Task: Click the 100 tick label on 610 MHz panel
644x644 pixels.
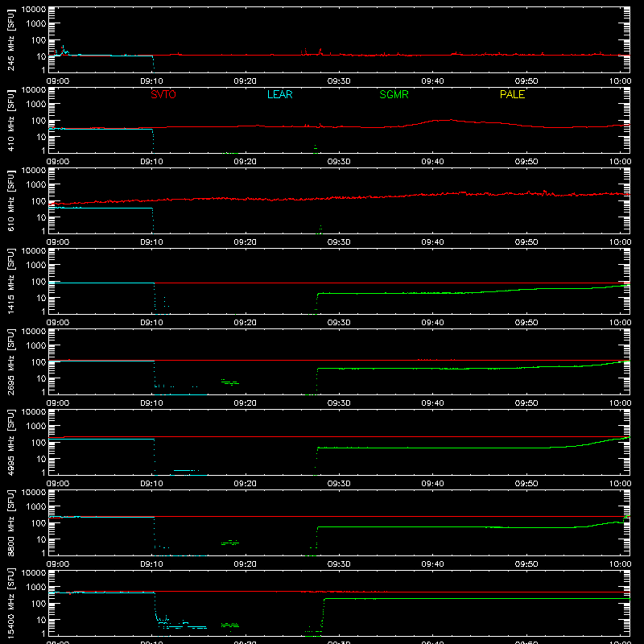Action: [x=38, y=201]
